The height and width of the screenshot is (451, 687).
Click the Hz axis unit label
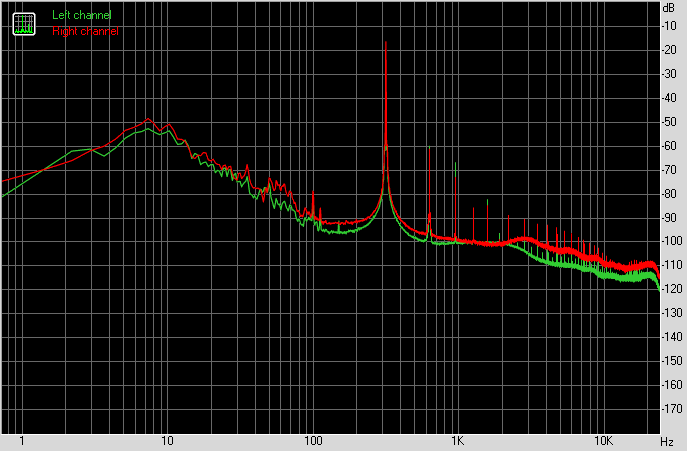coord(667,441)
